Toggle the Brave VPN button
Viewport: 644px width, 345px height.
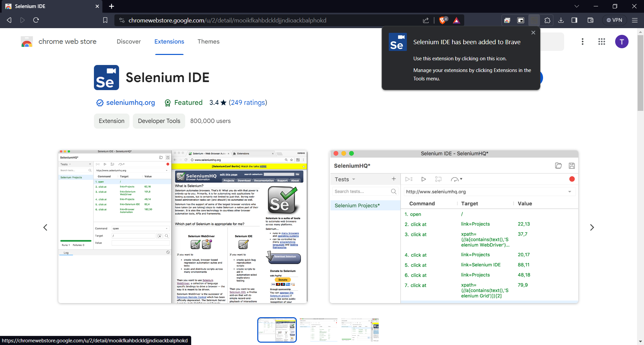click(614, 20)
